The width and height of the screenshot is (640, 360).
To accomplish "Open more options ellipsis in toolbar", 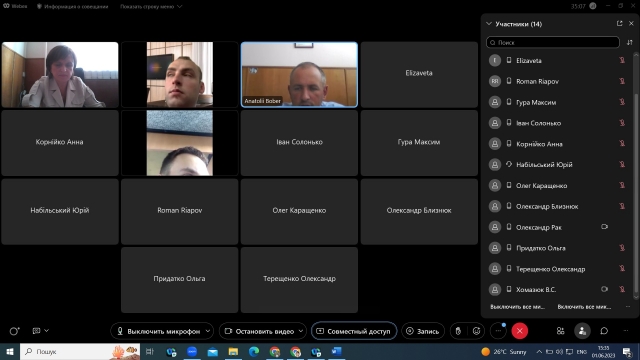I will tap(498, 331).
